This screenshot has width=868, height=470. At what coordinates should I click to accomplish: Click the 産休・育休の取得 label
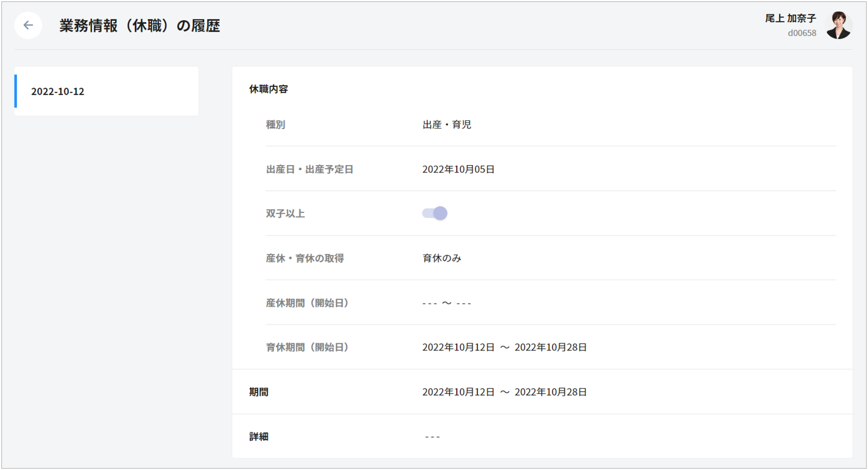pos(305,258)
